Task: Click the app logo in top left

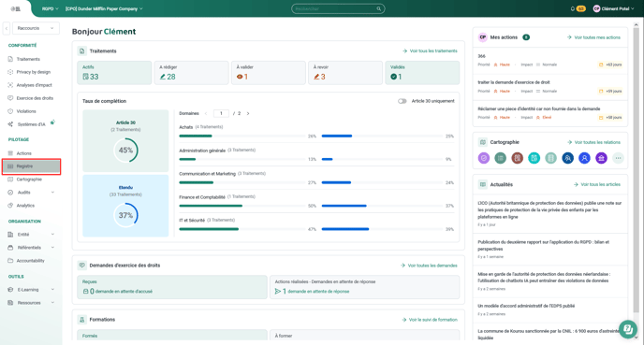Action: 16,8
